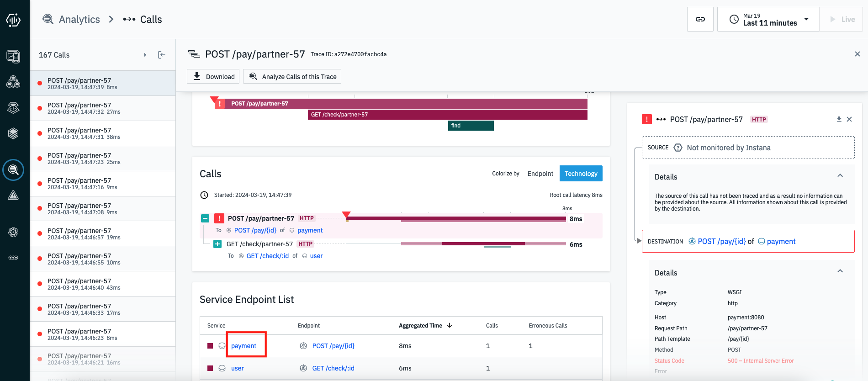Open the payment service link in Calls
The height and width of the screenshot is (381, 868).
(310, 230)
